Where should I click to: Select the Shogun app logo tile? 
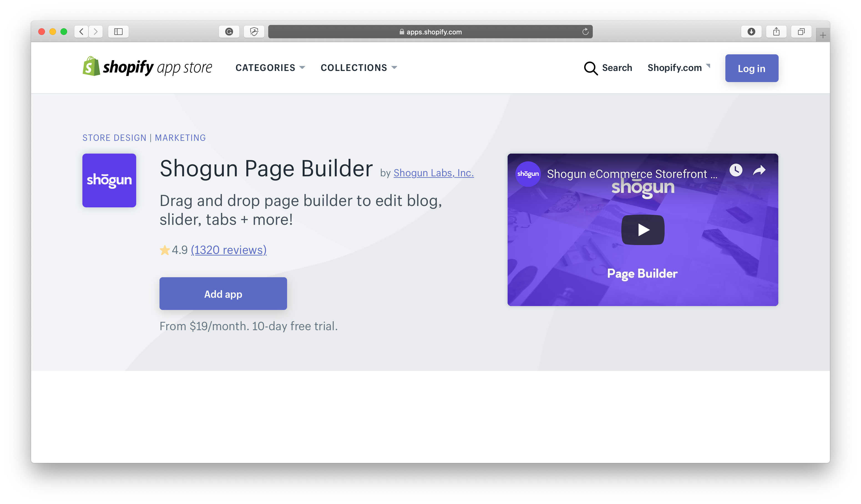(109, 180)
